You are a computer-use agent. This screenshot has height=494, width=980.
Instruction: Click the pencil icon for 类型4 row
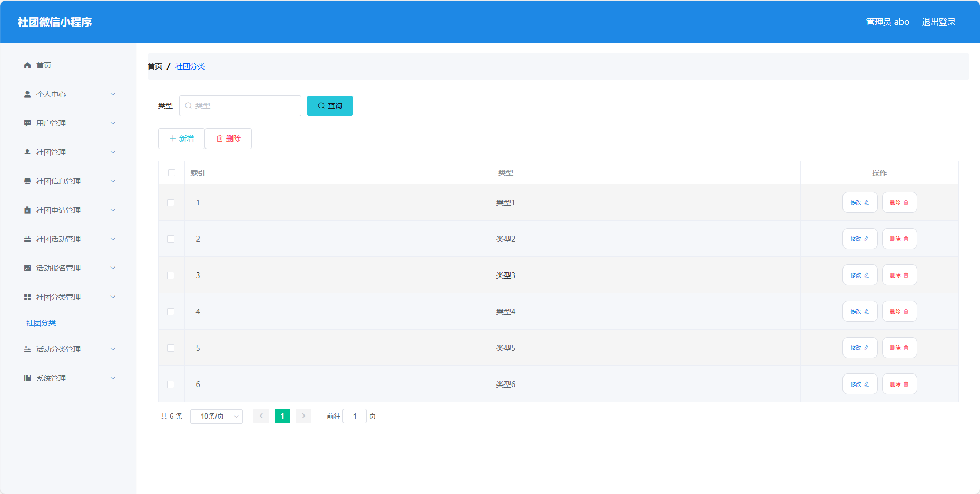[866, 312]
